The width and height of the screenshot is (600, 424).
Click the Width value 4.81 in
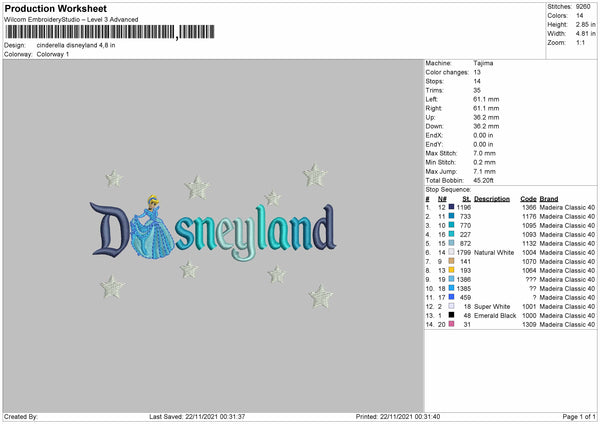coord(585,34)
